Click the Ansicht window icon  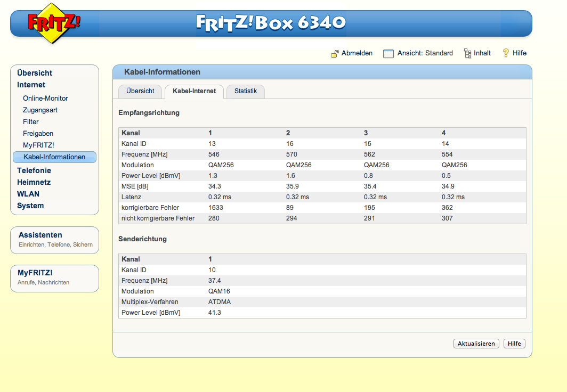[388, 53]
